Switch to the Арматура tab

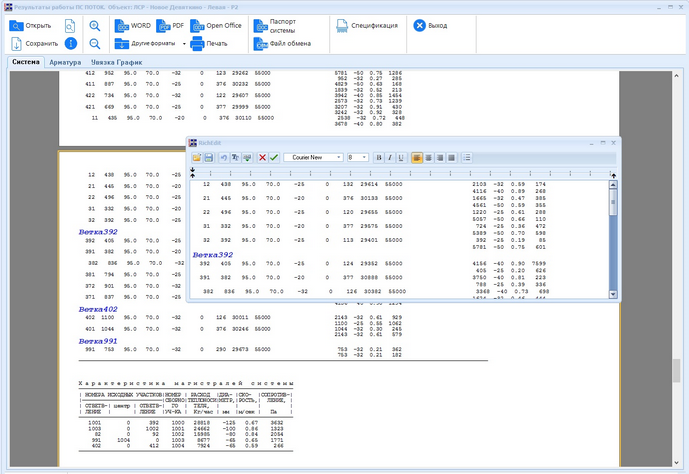click(65, 62)
